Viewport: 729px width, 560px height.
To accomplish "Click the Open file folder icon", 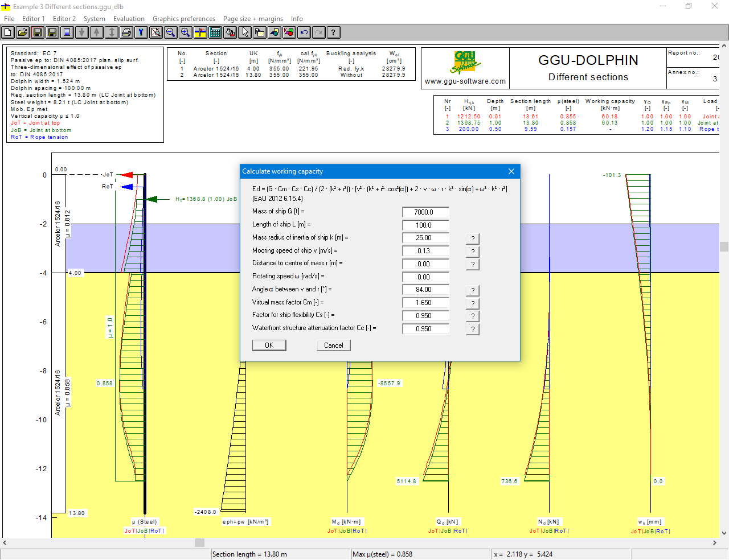I will point(23,32).
